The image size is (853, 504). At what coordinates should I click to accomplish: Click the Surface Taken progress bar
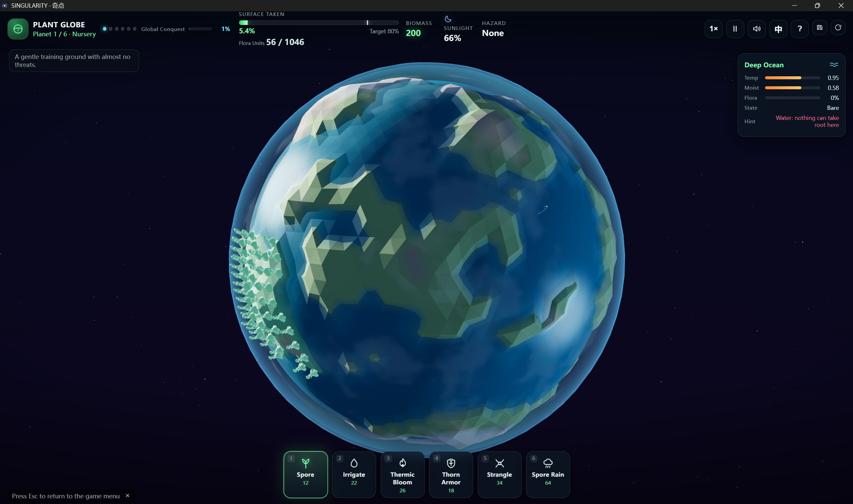pos(318,23)
